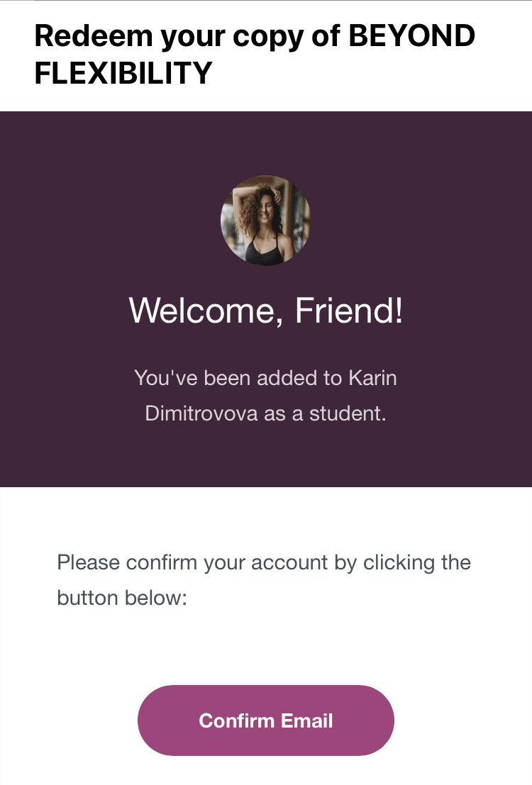Click the name 'Karin' in the banner
The height and width of the screenshot is (785, 532).
(372, 377)
